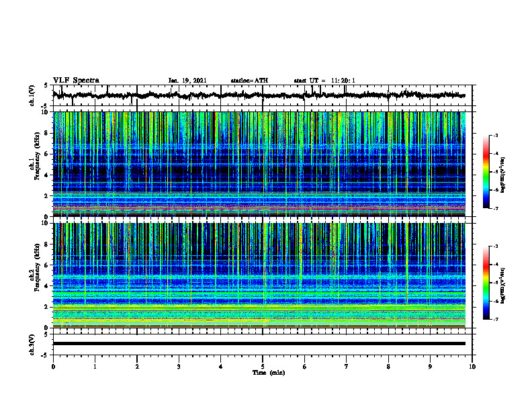Click time axis tick label '4'
532x411 pixels.
221,367
